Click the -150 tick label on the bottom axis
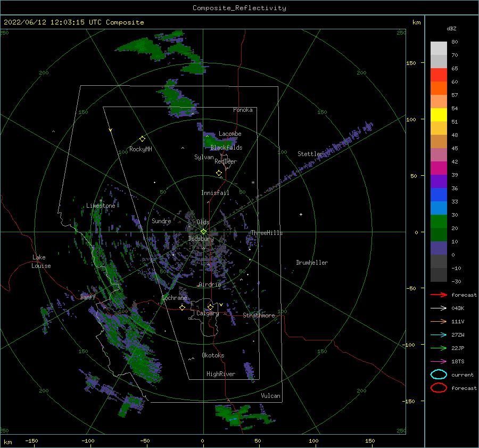Viewport: 479px width, 448px height. tap(31, 441)
